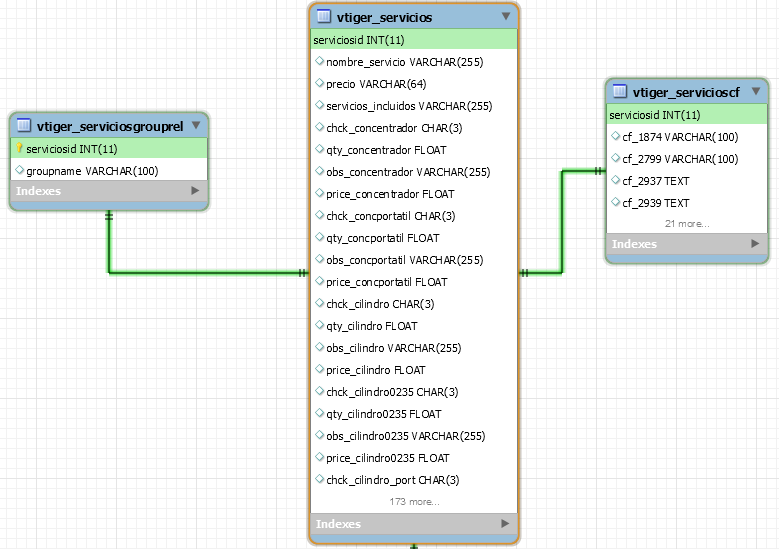Select qty_cilindro0235 FLOAT column
Screen dimensions: 779x549
click(x=414, y=414)
